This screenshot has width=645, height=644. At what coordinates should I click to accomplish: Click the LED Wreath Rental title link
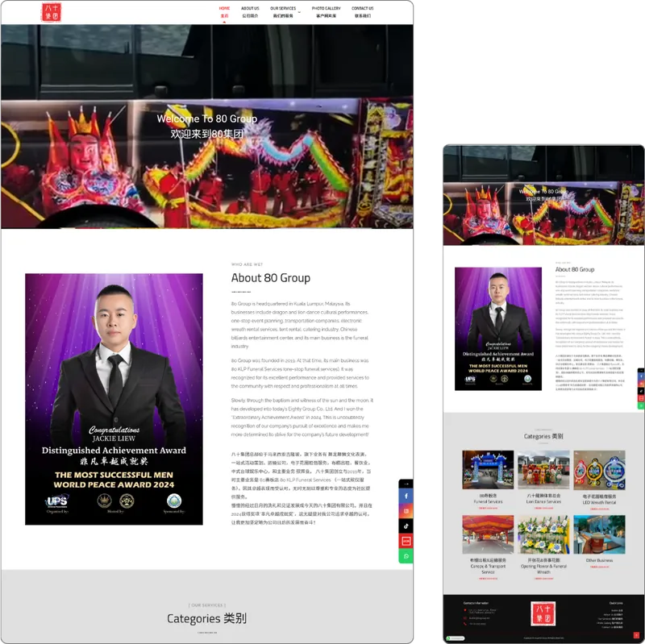[x=599, y=499]
